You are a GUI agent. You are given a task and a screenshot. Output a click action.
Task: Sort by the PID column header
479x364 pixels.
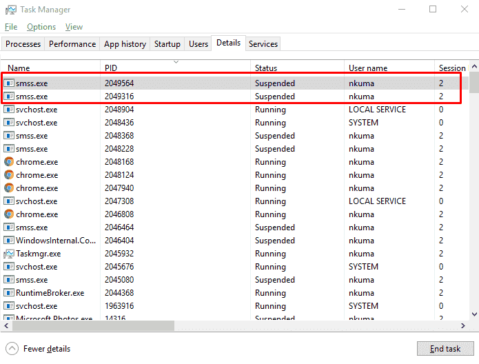[175, 68]
